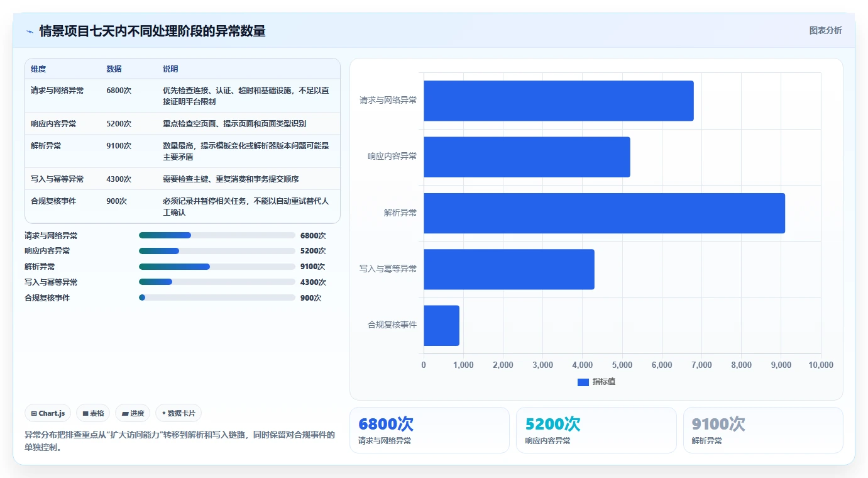Open the 6800次 data card
The height and width of the screenshot is (478, 868).
click(x=429, y=430)
